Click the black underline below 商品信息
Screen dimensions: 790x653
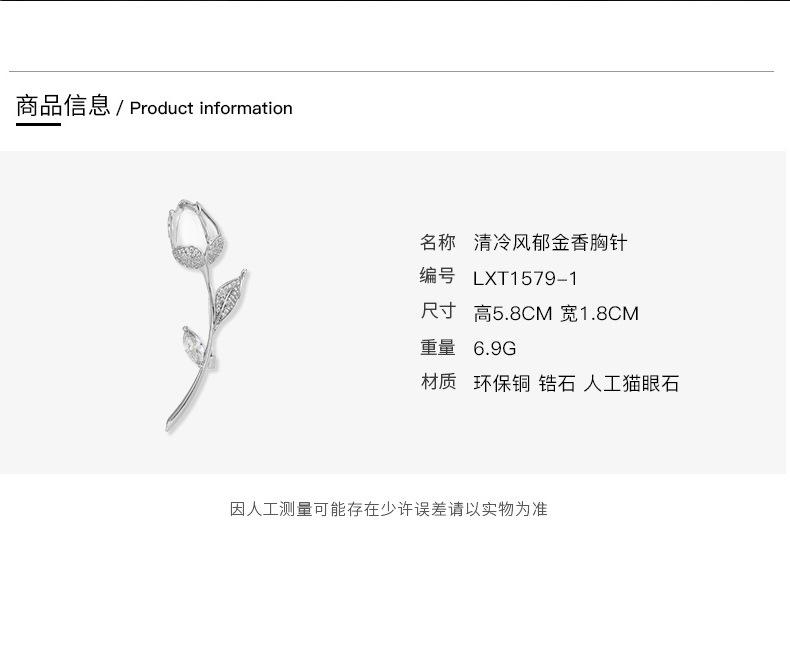[38, 124]
